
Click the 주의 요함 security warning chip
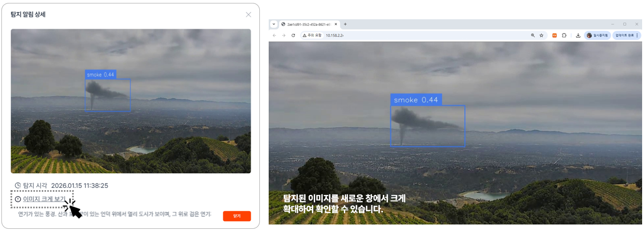(x=312, y=35)
